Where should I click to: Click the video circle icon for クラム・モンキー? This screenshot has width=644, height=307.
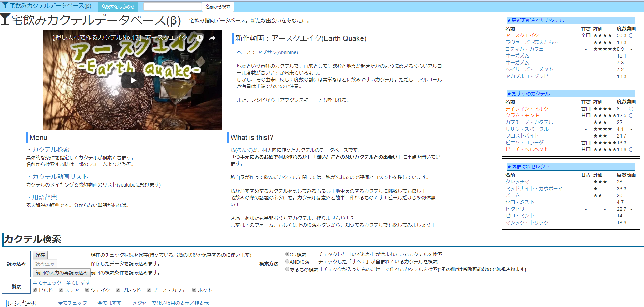tap(631, 115)
